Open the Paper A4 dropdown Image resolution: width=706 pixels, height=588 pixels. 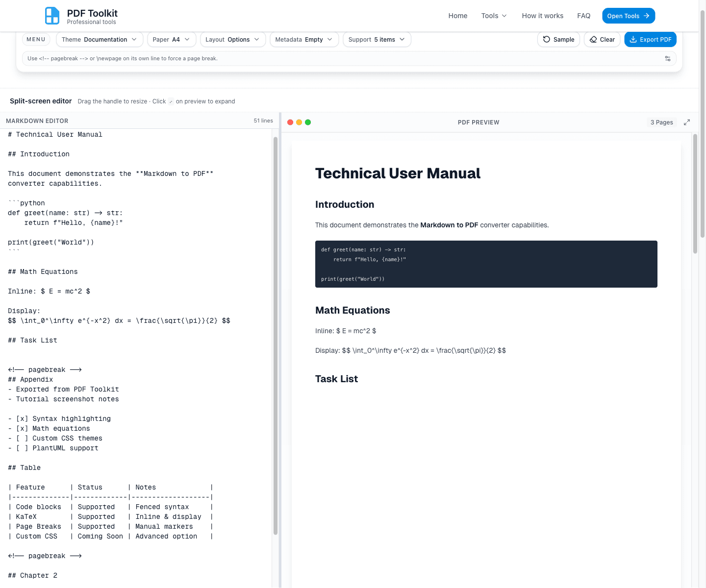pyautogui.click(x=171, y=39)
